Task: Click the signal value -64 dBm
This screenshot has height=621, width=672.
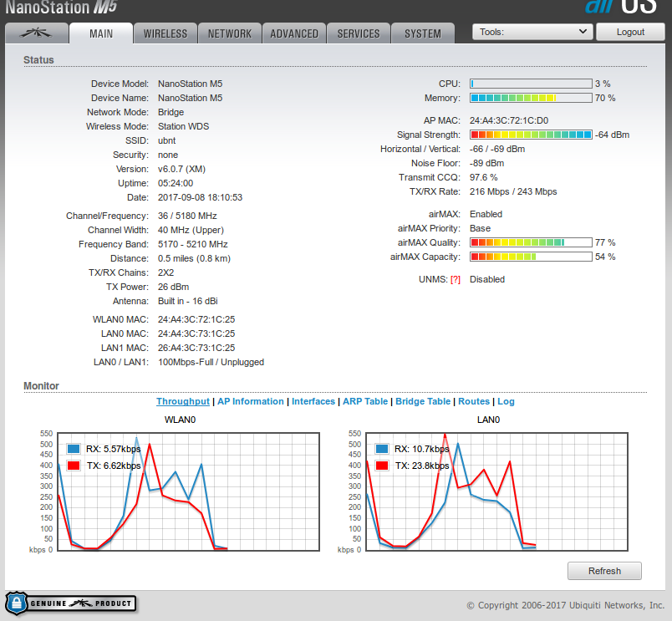Action: 612,135
